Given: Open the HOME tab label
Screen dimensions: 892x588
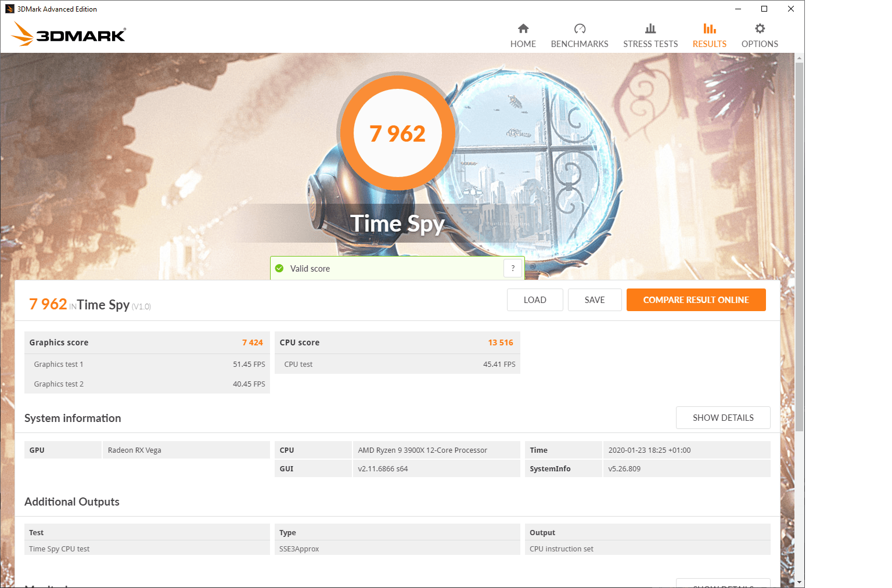Looking at the screenshot, I should pos(523,44).
